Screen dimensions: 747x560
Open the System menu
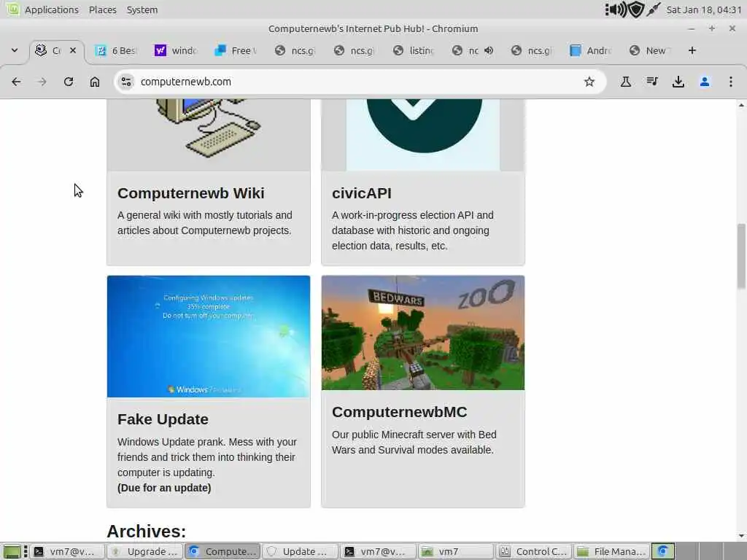[x=142, y=9]
